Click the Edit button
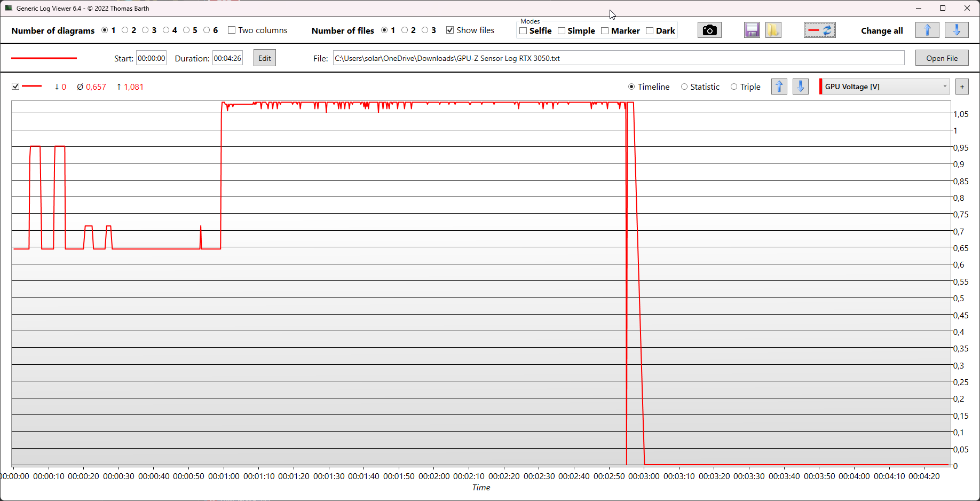Viewport: 980px width, 501px height. coord(265,58)
